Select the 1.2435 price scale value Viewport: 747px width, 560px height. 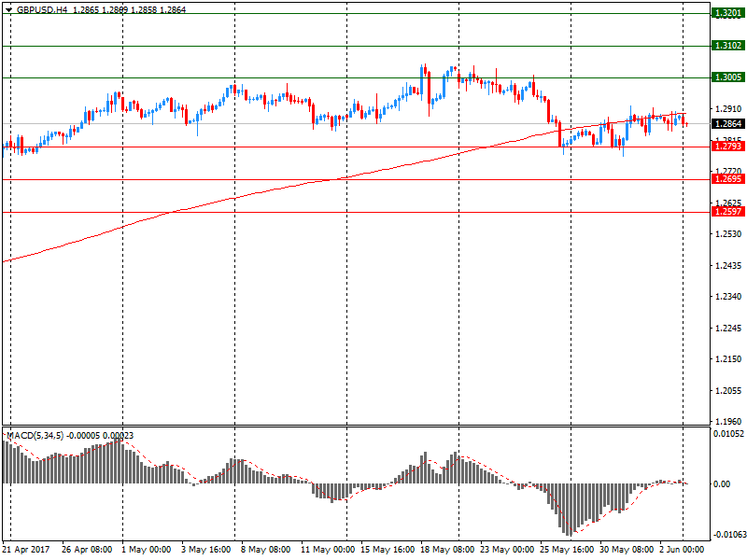(x=728, y=266)
